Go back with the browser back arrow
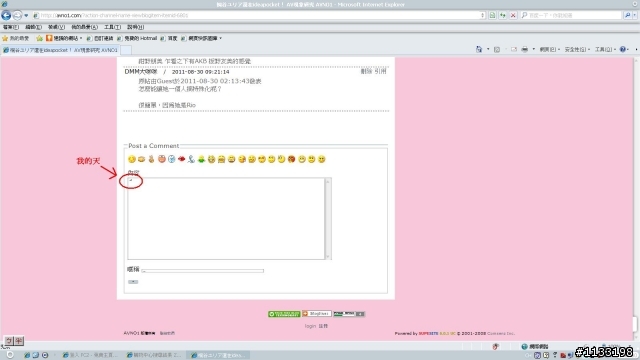Viewport: 640px width, 360px height. click(x=6, y=16)
